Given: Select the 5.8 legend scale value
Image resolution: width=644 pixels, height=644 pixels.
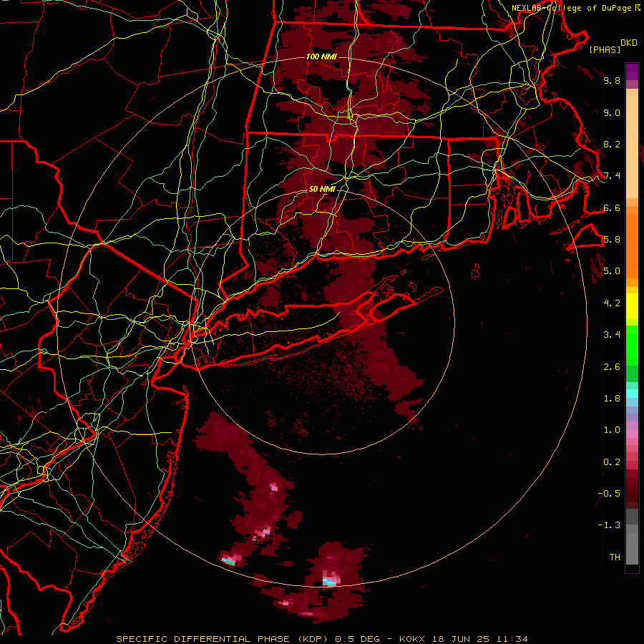Looking at the screenshot, I should (612, 240).
